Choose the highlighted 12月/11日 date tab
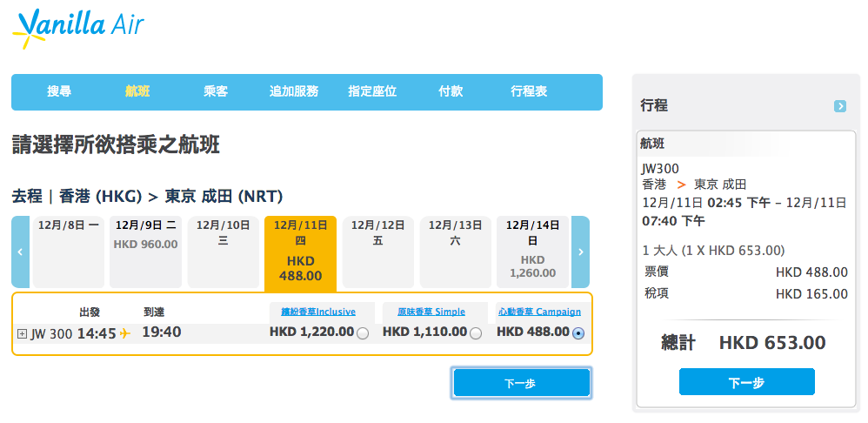Image resolution: width=868 pixels, height=423 pixels. 301,253
